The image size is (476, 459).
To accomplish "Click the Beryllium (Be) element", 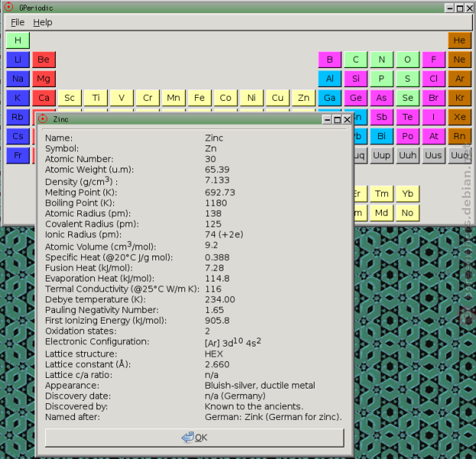I will pos(44,60).
